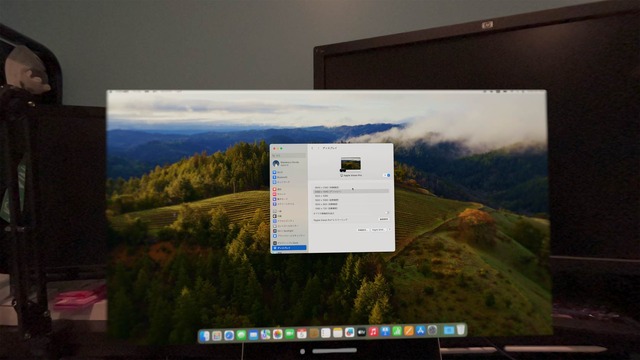Open Messages app in the Dock
The image size is (640, 360).
241,335
